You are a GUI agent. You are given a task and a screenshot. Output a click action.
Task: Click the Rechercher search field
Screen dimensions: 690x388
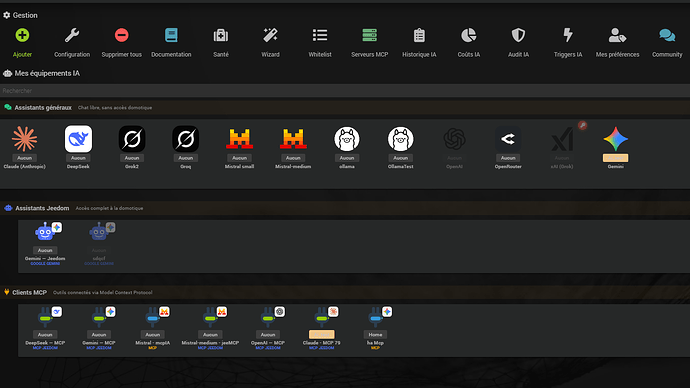[345, 91]
